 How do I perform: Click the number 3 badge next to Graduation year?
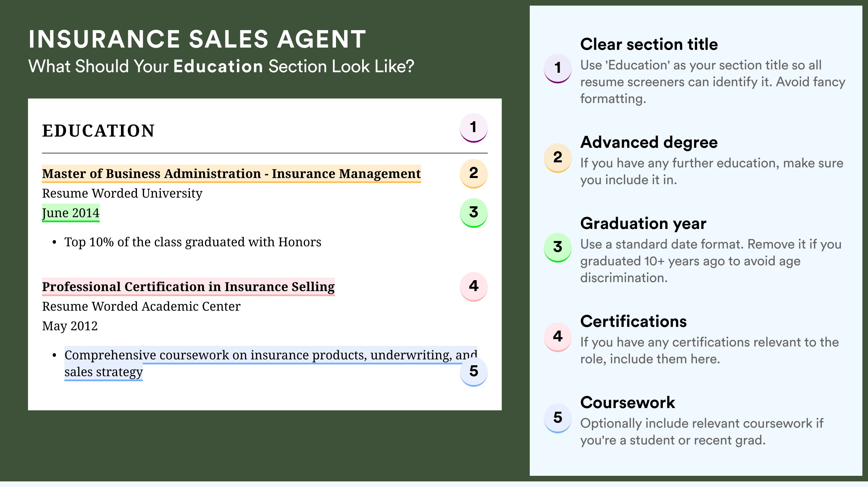tap(558, 247)
